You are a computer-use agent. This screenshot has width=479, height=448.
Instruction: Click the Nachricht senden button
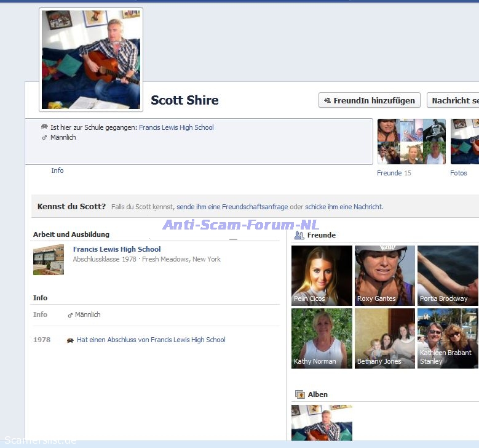tap(454, 100)
